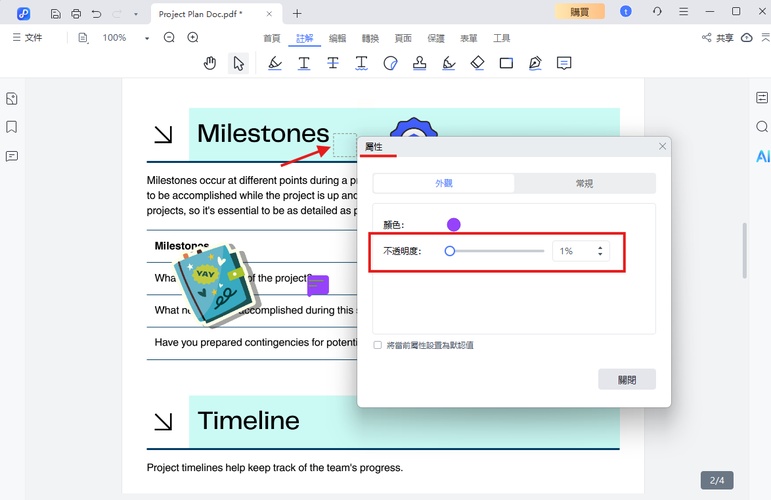
Task: Switch to the 常規 tab in properties
Action: pos(584,184)
